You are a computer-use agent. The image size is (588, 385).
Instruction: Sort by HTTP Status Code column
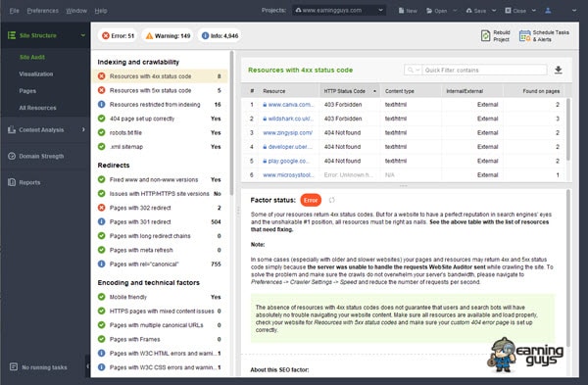pos(350,91)
